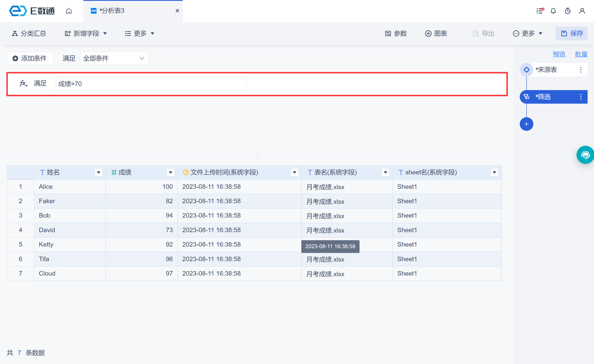
Task: Click the 添加条件 button
Action: pyautogui.click(x=30, y=58)
